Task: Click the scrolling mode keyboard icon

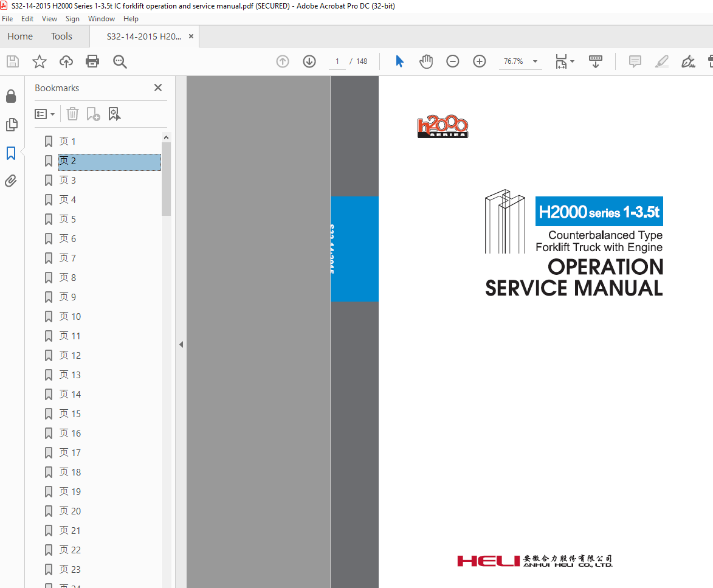Action: click(595, 61)
